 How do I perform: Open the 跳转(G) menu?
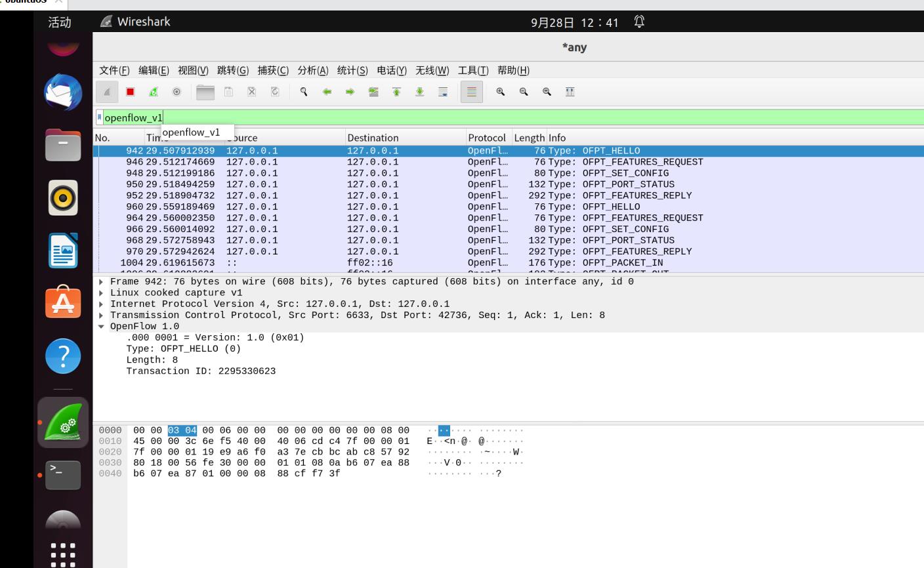(x=233, y=70)
